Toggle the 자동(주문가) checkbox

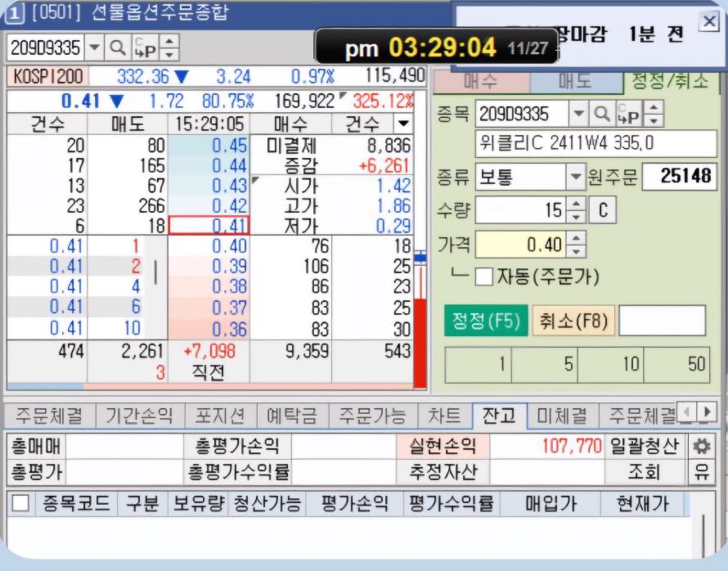point(483,277)
